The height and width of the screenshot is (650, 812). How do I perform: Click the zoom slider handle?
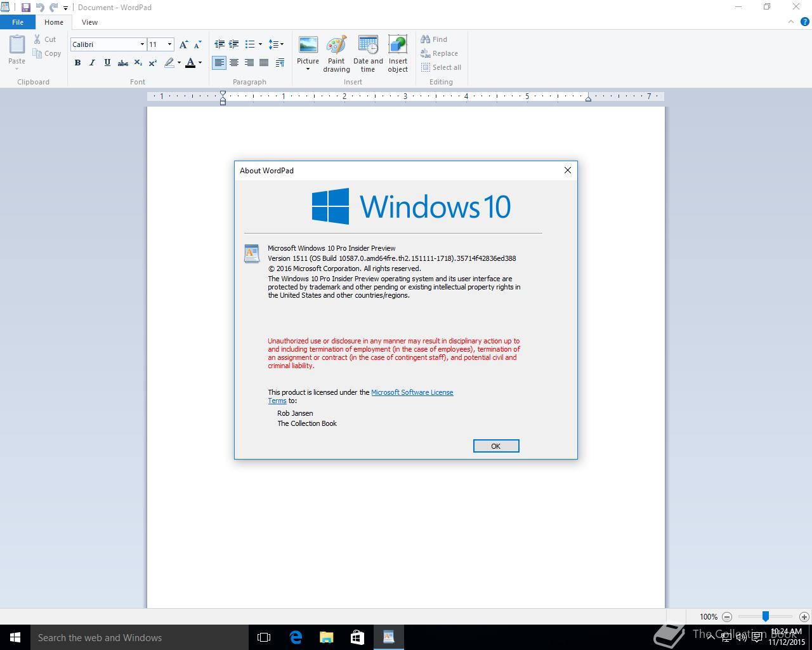766,616
